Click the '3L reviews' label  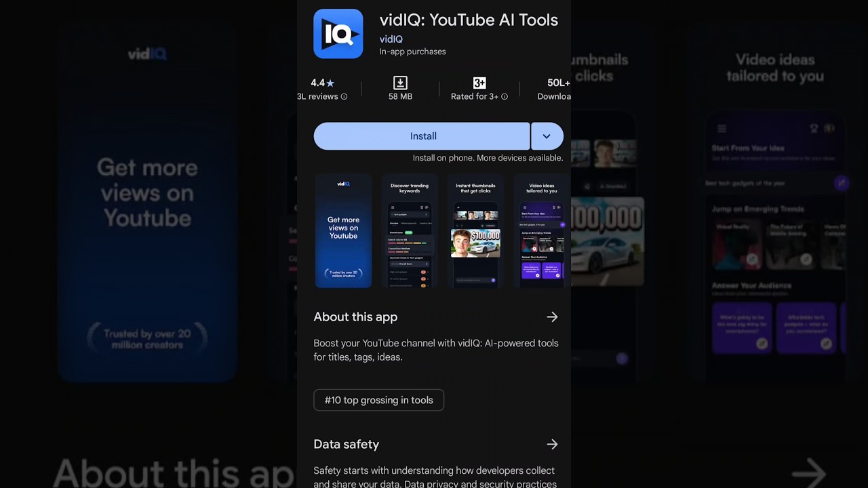click(317, 97)
